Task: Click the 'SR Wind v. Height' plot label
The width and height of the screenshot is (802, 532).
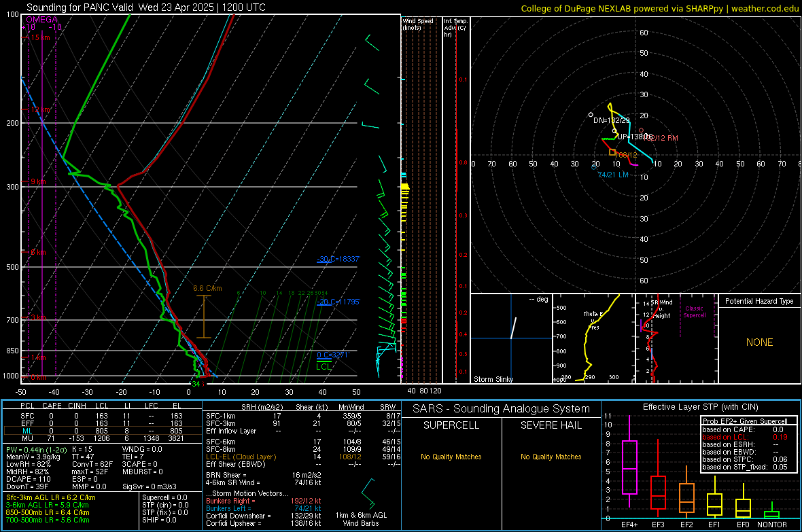Action: pyautogui.click(x=661, y=309)
